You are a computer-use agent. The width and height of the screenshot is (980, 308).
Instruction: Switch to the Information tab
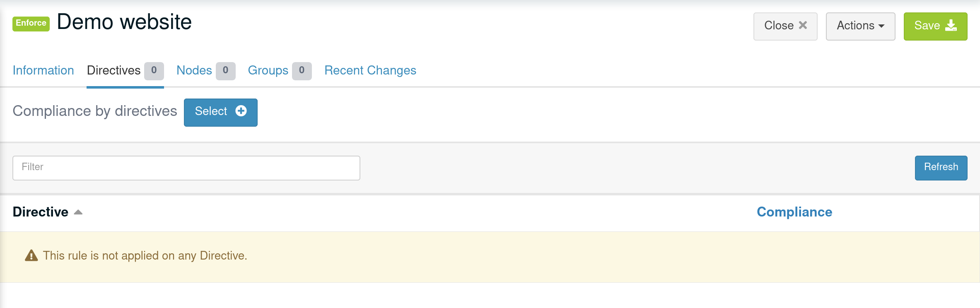tap(43, 70)
